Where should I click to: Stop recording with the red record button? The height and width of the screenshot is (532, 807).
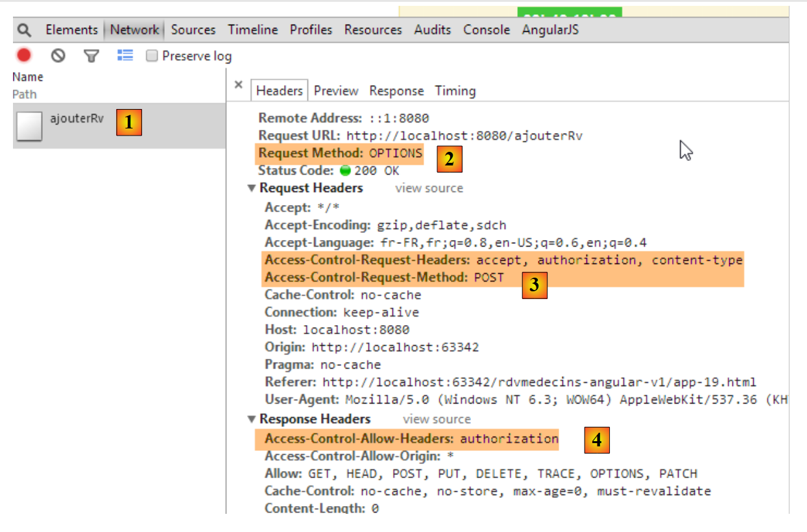24,56
